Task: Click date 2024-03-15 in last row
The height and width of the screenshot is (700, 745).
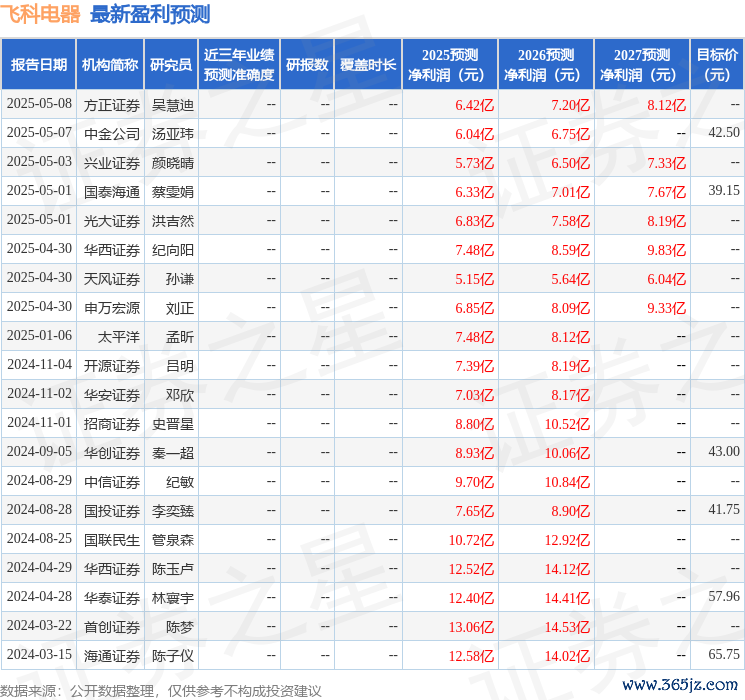Action: 39,654
